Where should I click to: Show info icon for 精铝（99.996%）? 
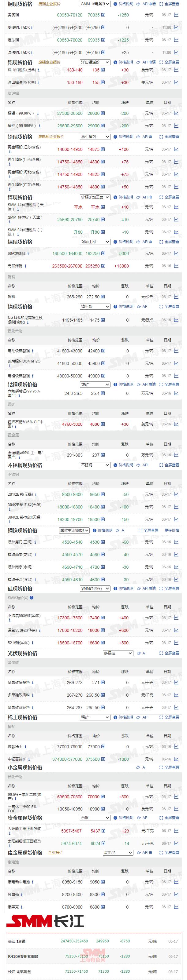point(39,126)
